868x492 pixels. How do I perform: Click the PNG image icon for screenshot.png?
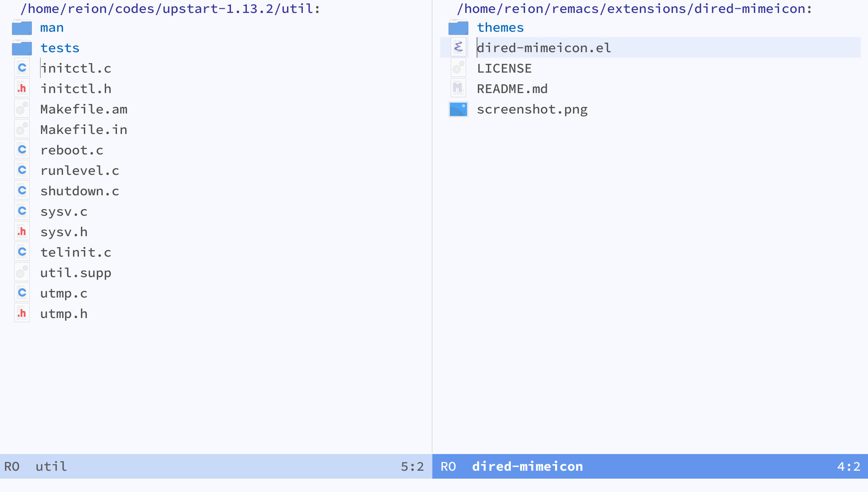459,109
